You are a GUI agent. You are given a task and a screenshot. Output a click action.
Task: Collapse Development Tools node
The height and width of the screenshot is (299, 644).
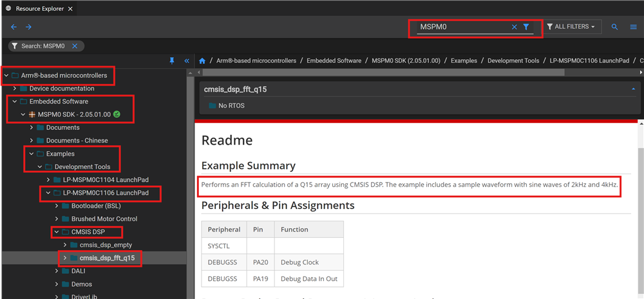40,167
